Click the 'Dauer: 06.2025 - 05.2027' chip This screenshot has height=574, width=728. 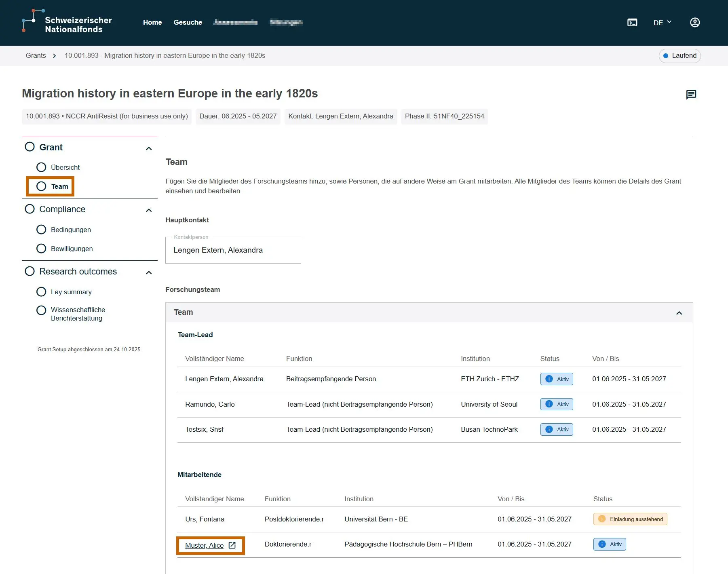pos(238,116)
